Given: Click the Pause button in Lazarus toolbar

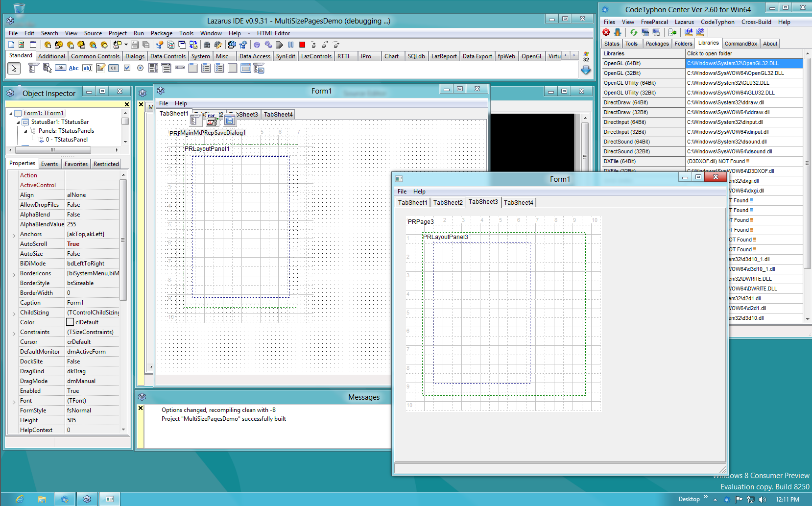Looking at the screenshot, I should pyautogui.click(x=291, y=45).
